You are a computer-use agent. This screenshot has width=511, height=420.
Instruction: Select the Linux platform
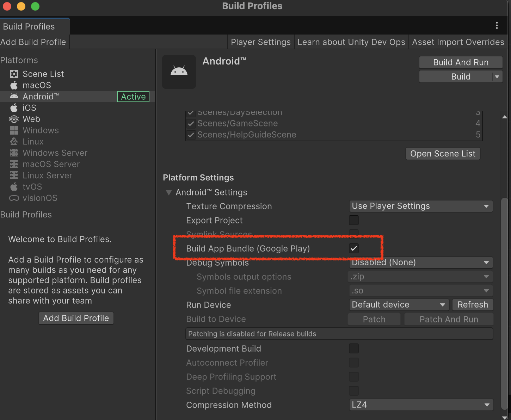point(78,142)
